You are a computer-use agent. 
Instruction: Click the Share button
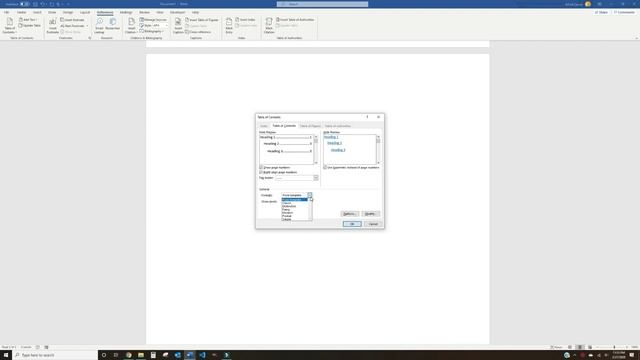point(601,12)
